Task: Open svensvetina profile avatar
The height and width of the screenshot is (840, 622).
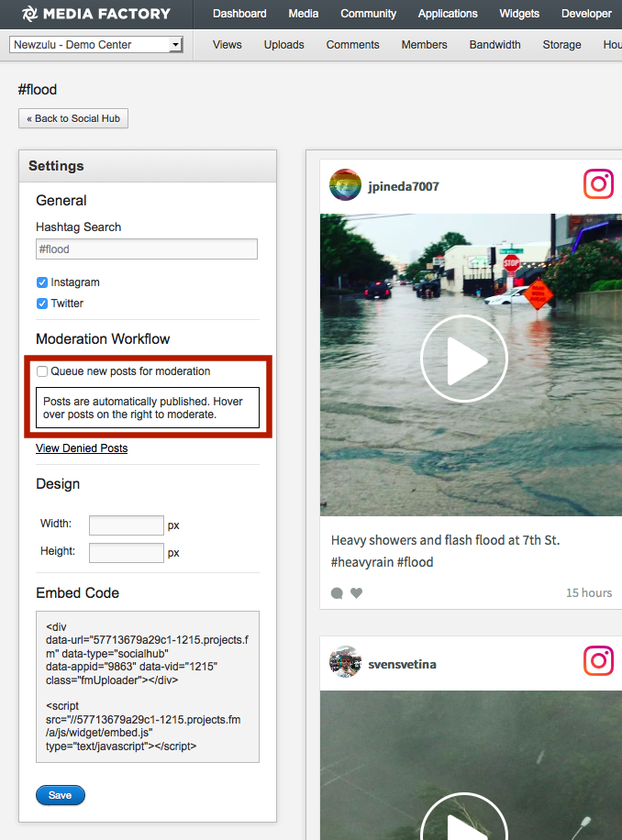Action: click(345, 662)
